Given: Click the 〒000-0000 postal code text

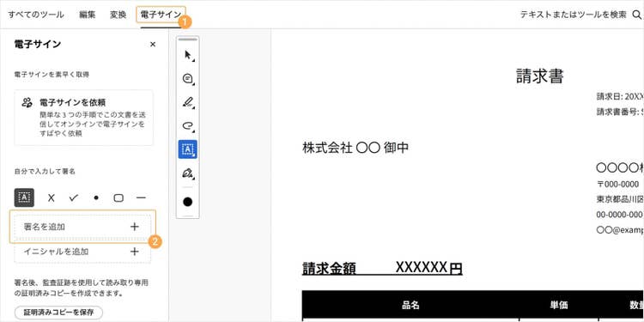Looking at the screenshot, I should (617, 184).
